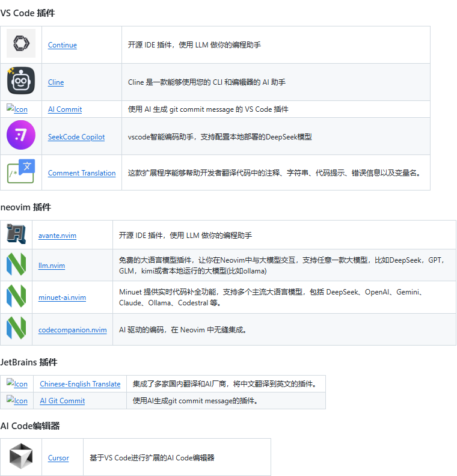Viewport: 457px width, 476px height.
Task: Open the Icon link beside Chinese-English Translate
Action: (17, 383)
